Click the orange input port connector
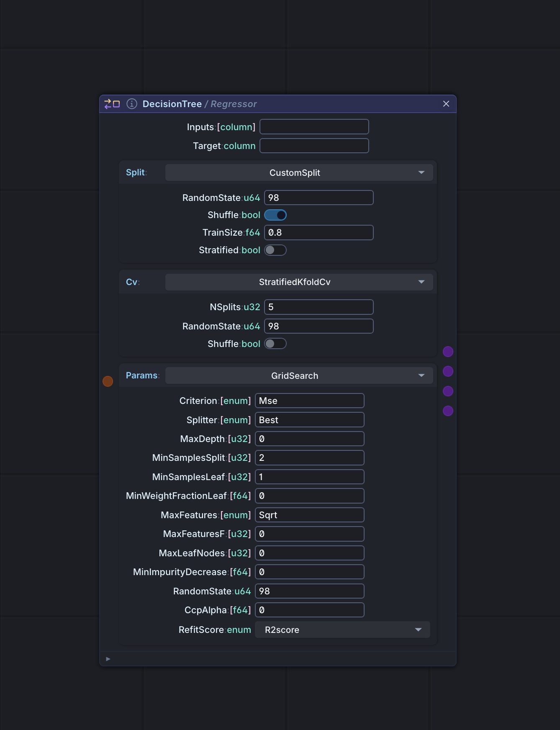Viewport: 560px width, 730px height. click(108, 381)
